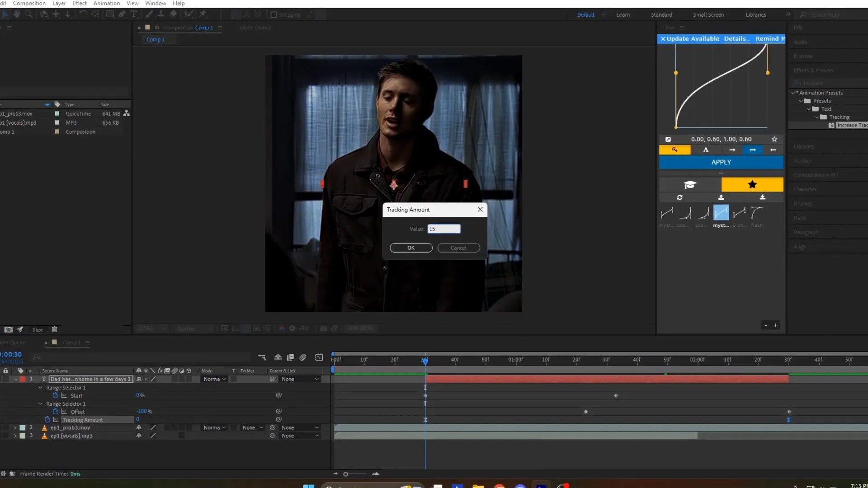Toggle the timeline lock column header
The height and width of the screenshot is (488, 868).
coord(5,371)
